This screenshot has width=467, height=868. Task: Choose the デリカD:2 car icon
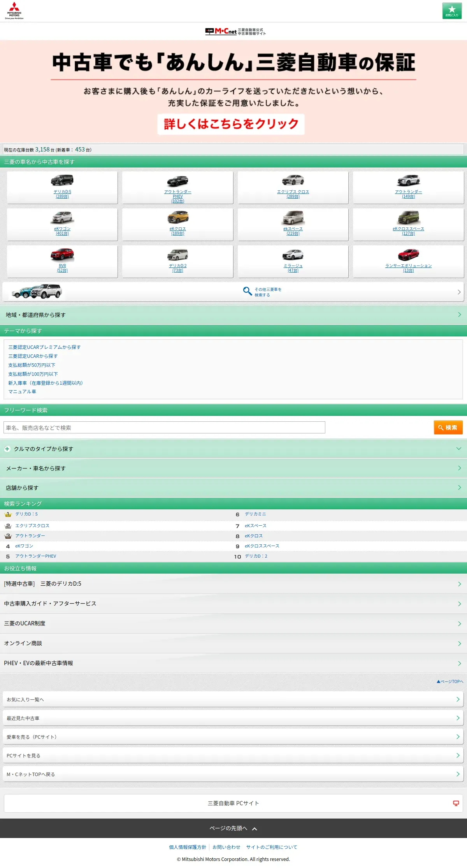pyautogui.click(x=177, y=255)
